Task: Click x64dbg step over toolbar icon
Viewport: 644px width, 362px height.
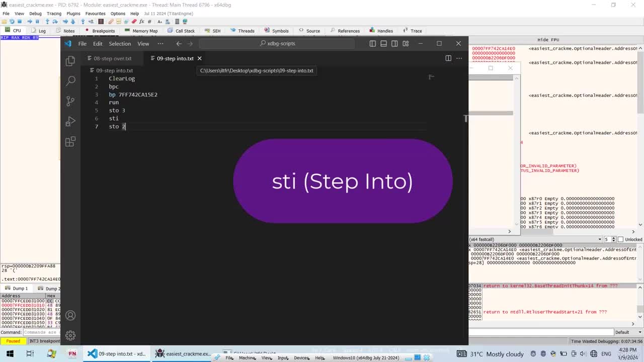Action: [55, 22]
